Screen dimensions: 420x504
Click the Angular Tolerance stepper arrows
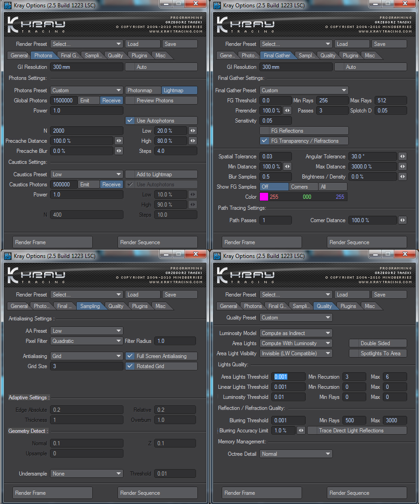click(x=402, y=157)
